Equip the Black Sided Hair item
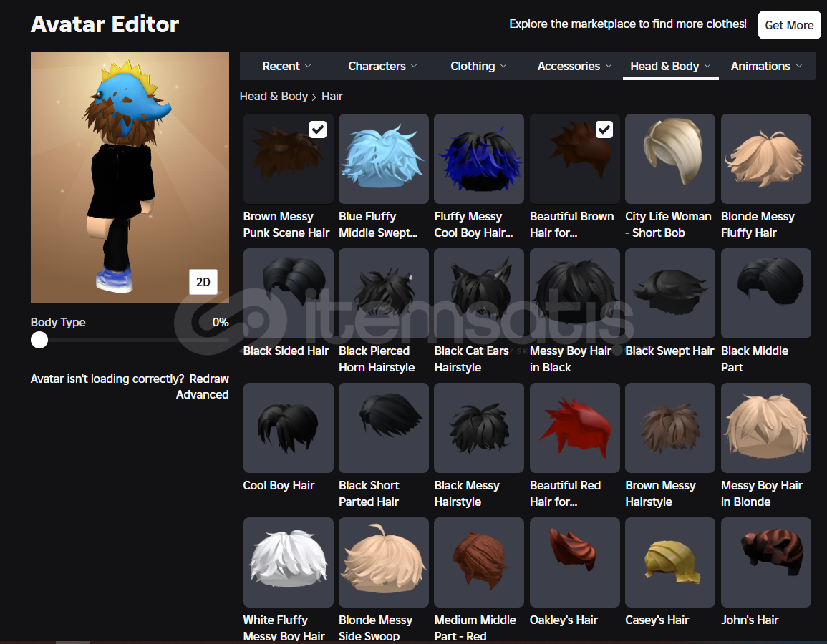 coord(288,293)
